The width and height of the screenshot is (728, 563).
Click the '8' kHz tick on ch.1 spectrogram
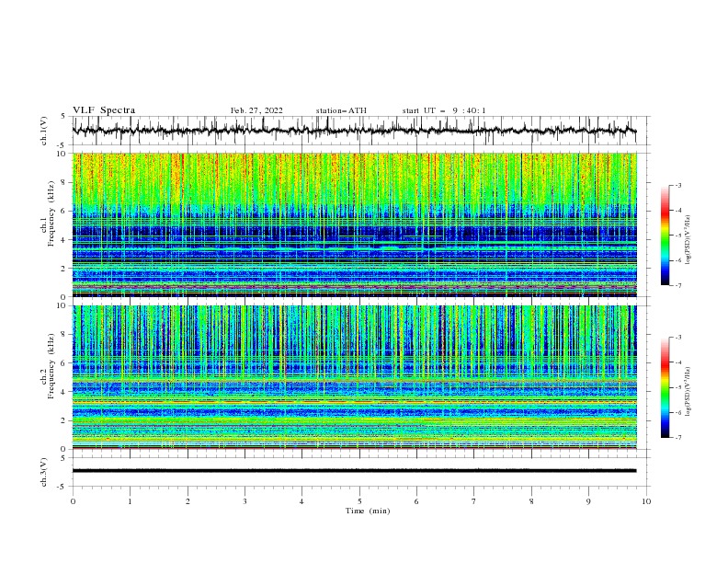pyautogui.click(x=64, y=182)
